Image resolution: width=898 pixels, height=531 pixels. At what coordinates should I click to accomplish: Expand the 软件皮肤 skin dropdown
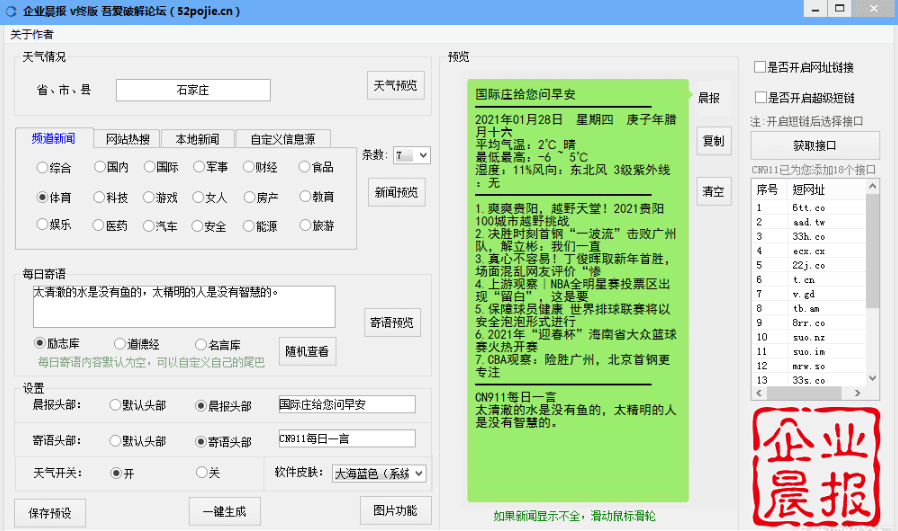pyautogui.click(x=418, y=473)
